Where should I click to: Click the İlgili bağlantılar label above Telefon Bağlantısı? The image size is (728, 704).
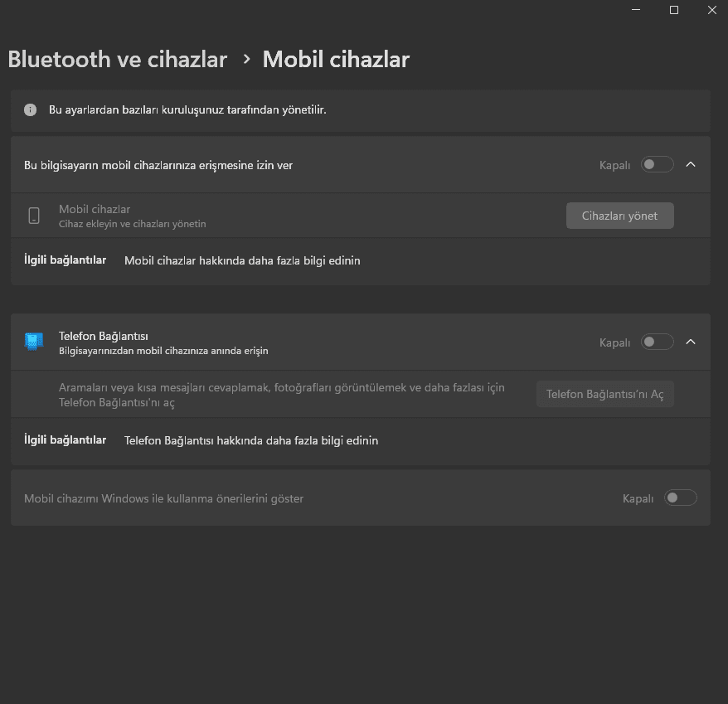pos(65,260)
